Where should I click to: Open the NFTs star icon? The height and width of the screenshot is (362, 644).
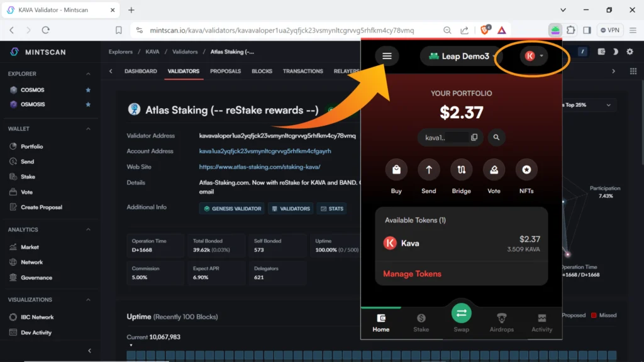pos(526,170)
